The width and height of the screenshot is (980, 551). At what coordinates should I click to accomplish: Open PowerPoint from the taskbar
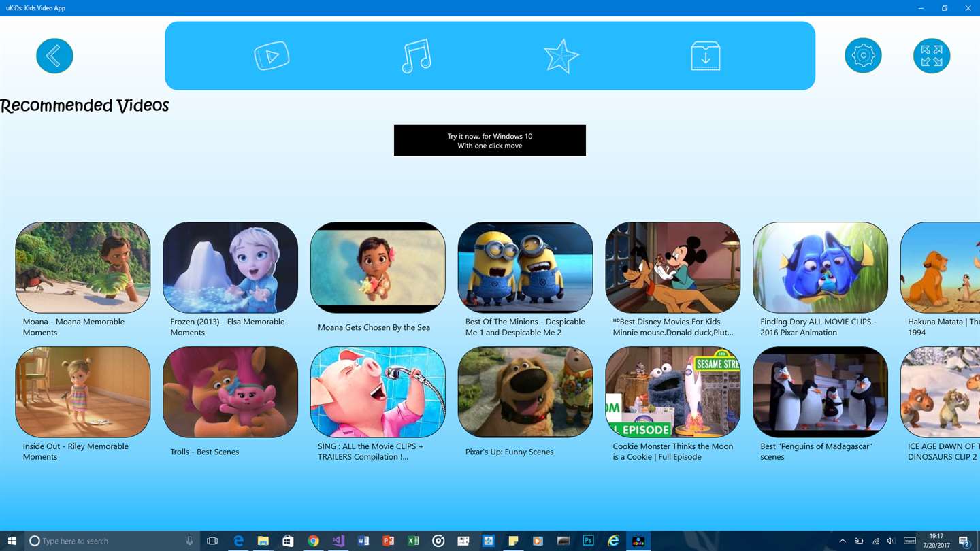coord(389,541)
